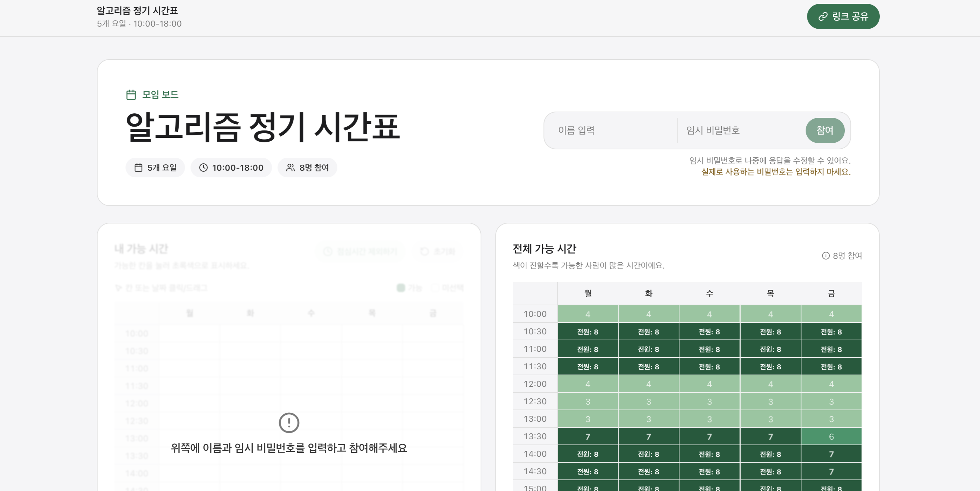Click the 5개 요일 chip
980x491 pixels.
tap(155, 168)
